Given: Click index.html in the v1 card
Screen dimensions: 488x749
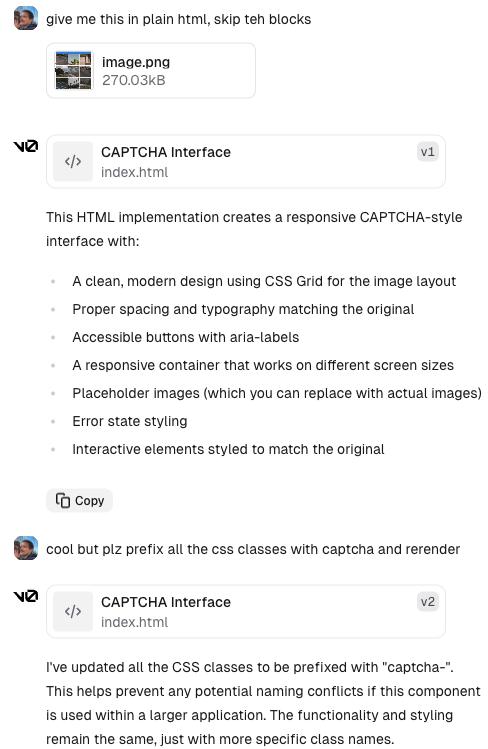Looking at the screenshot, I should [x=134, y=172].
